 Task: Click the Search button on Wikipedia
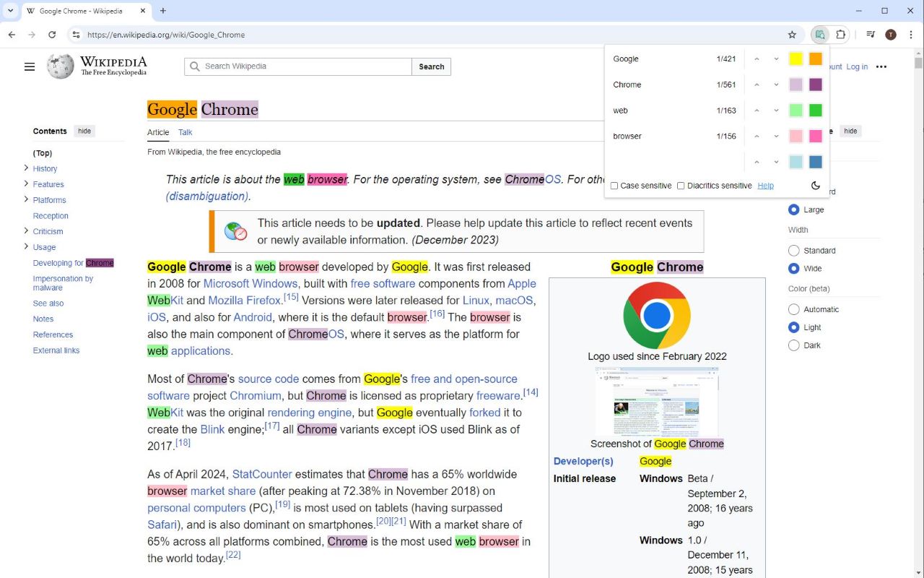tap(432, 66)
